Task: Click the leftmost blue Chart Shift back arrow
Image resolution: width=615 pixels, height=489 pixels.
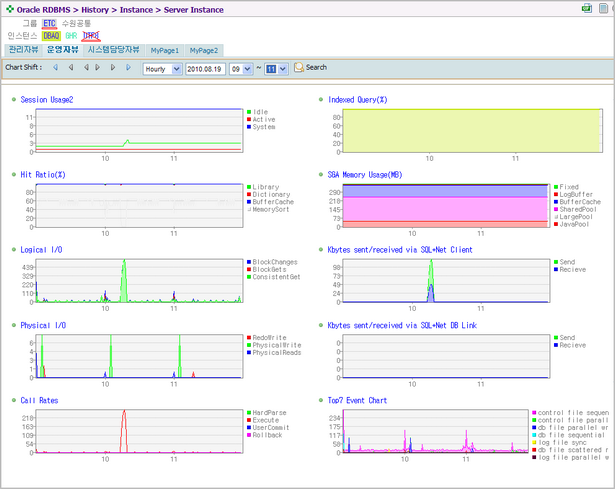Action: [x=56, y=67]
